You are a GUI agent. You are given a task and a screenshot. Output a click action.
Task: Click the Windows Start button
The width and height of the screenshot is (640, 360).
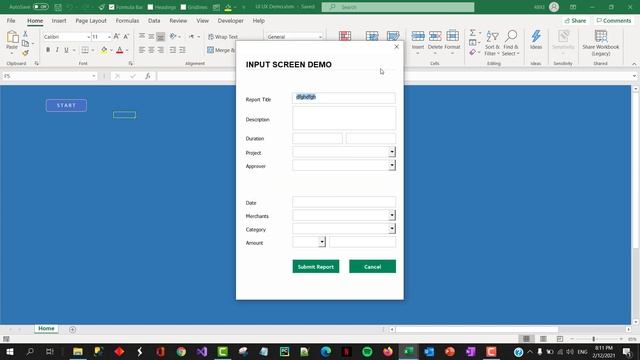coord(9,351)
